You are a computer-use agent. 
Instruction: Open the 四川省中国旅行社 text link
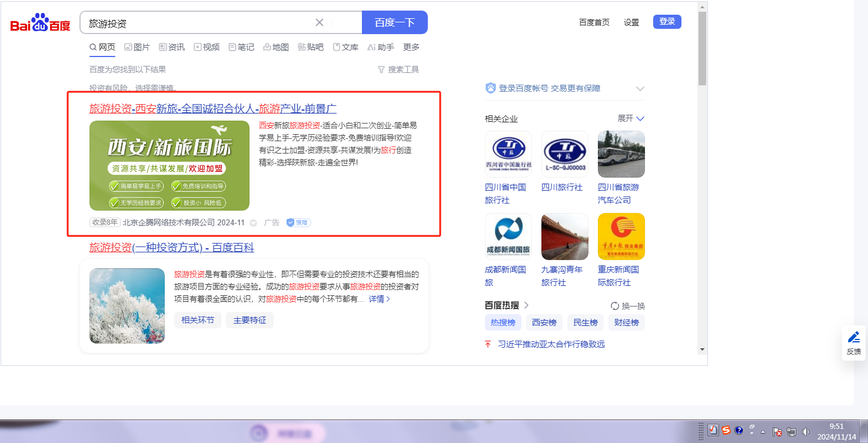pos(505,194)
